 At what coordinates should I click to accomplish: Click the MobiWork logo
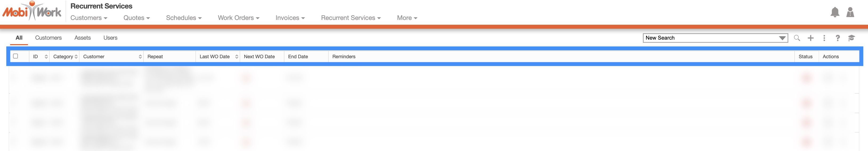32,12
